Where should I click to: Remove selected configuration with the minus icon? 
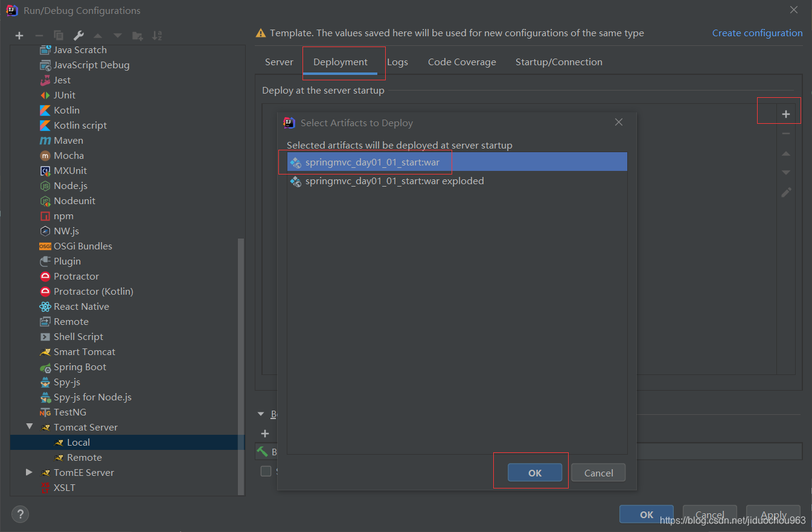point(39,36)
